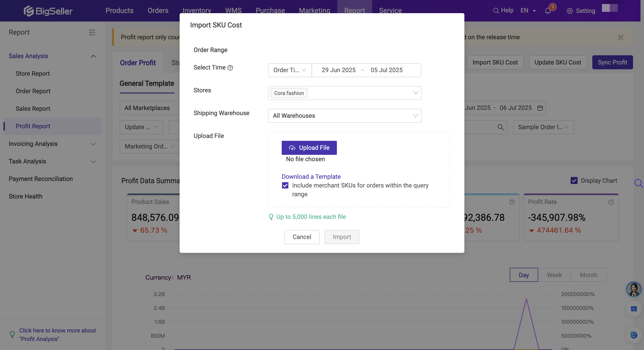
Task: Open the Orders menu
Action: (x=158, y=11)
